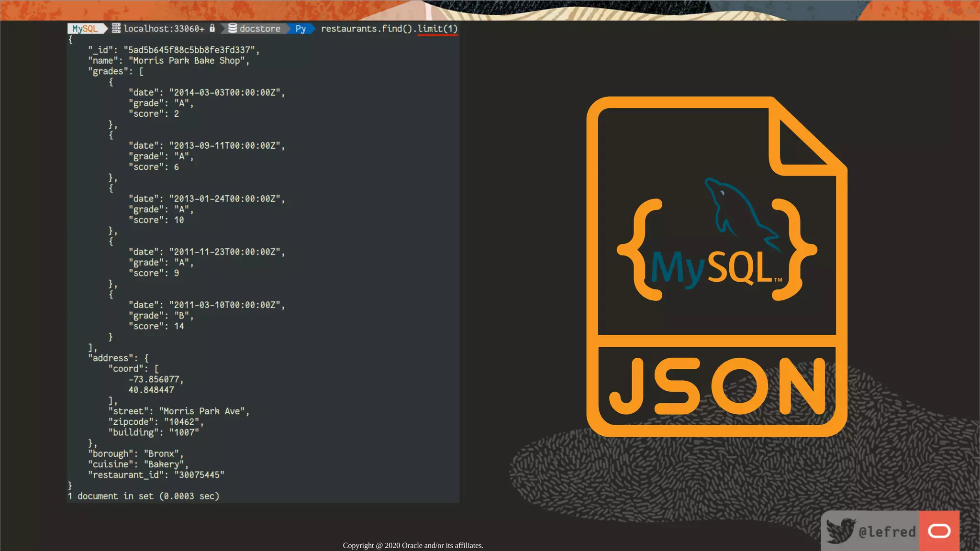This screenshot has height=551, width=980.
Task: Click the "grades" array opening bracket
Action: (141, 71)
